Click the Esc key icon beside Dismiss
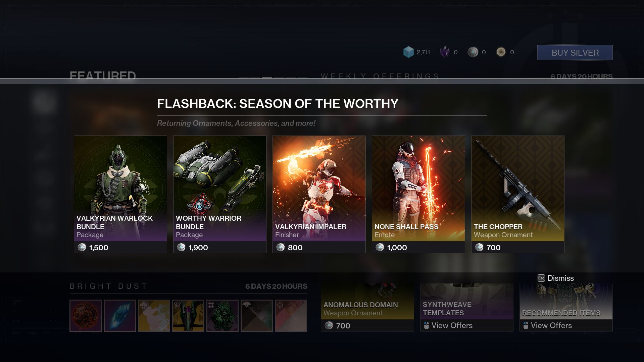 tap(541, 278)
